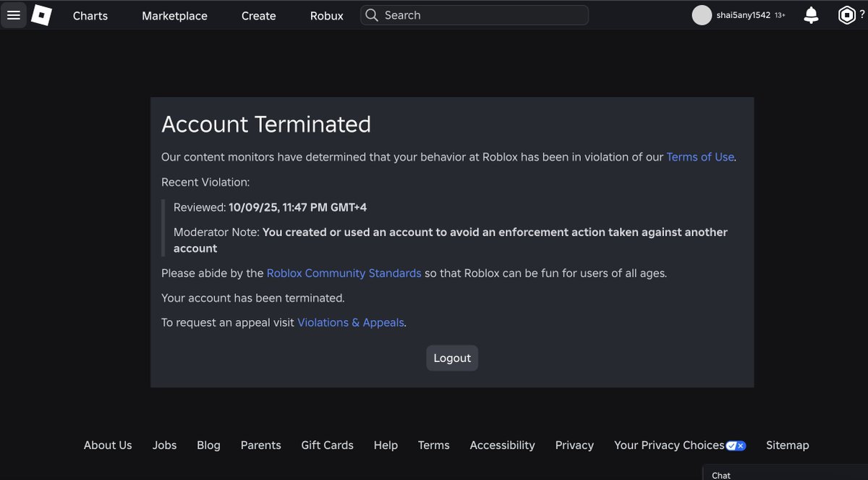
Task: Open the Blog footer link
Action: 208,445
